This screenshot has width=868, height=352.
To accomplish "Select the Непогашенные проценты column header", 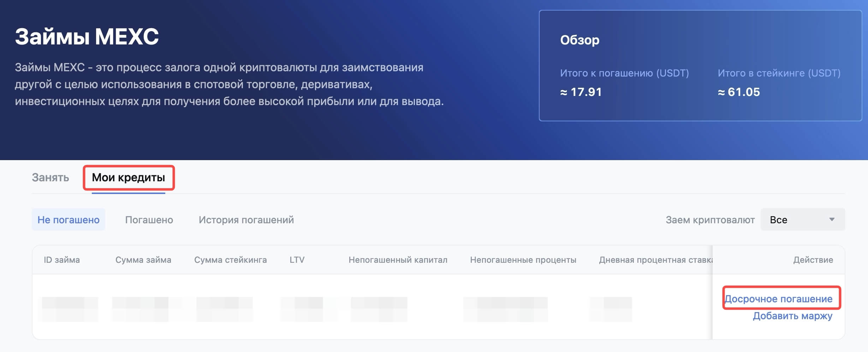I will (x=523, y=260).
